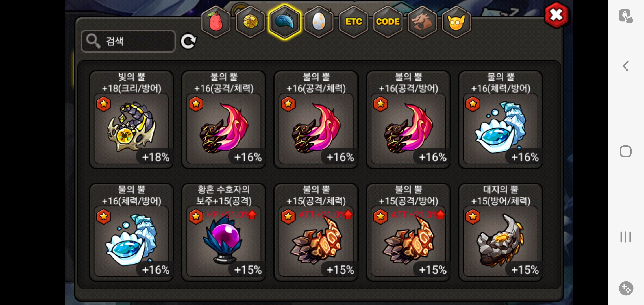Open the CODE tab
This screenshot has height=305, width=644.
[388, 22]
